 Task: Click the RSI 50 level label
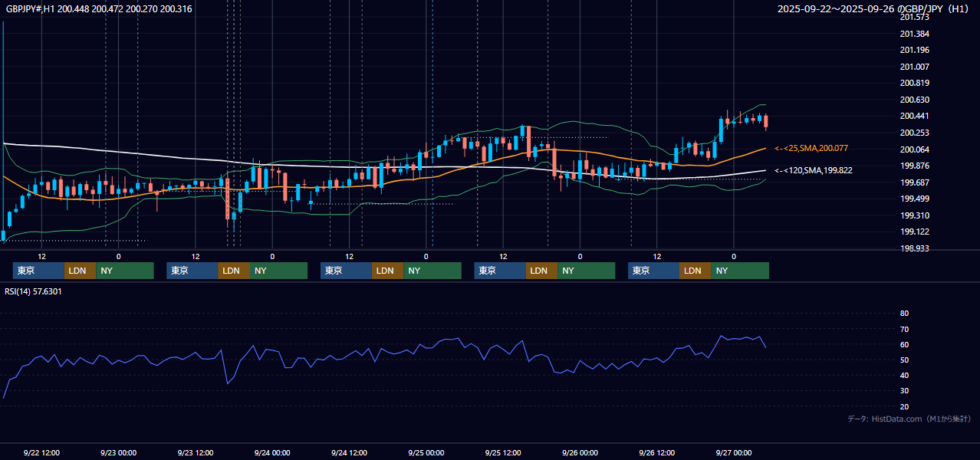click(904, 360)
